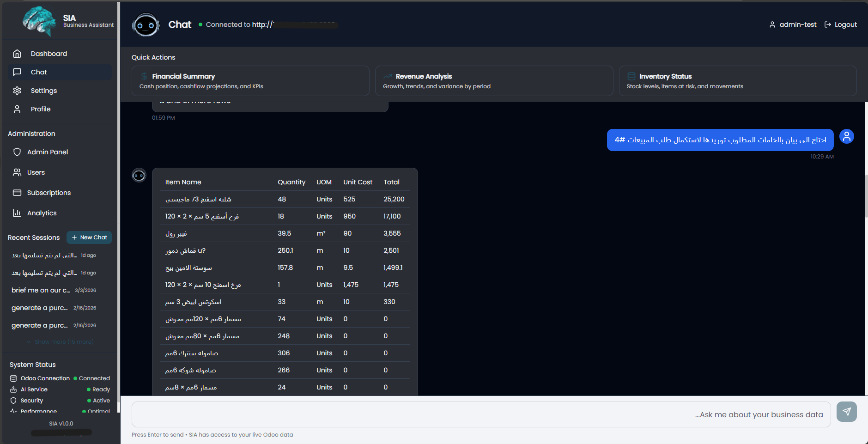Click the trend icon on Revenue Analysis
The width and height of the screenshot is (868, 444).
pos(388,76)
